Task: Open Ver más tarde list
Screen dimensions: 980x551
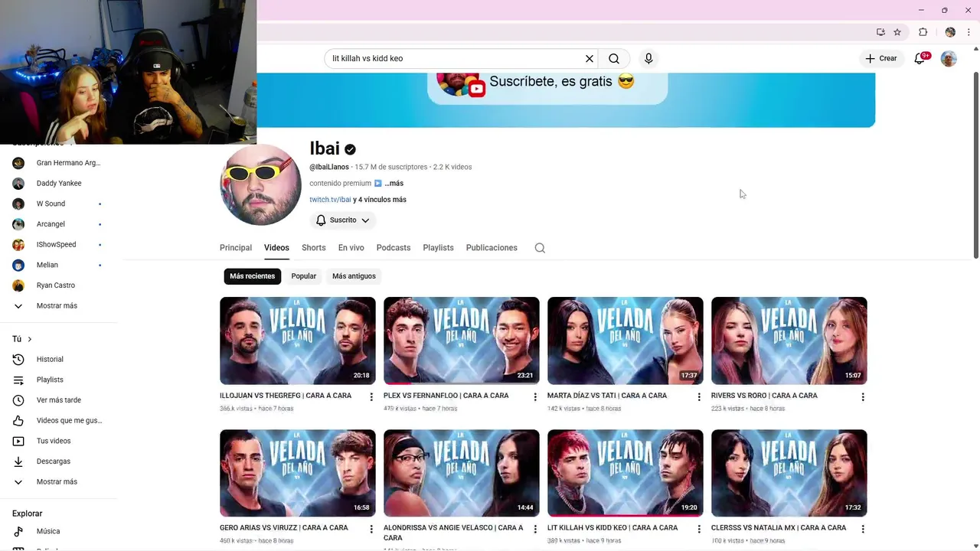Action: click(x=58, y=400)
